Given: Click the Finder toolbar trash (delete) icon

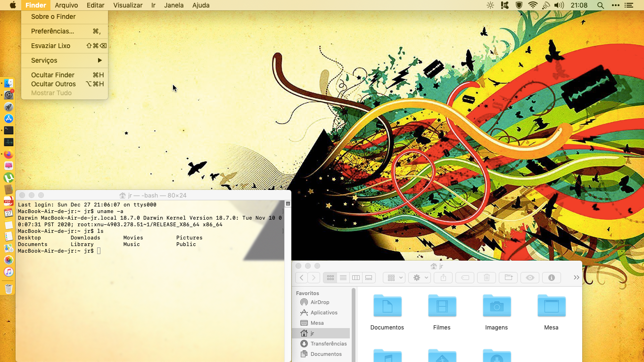Looking at the screenshot, I should coord(487,278).
